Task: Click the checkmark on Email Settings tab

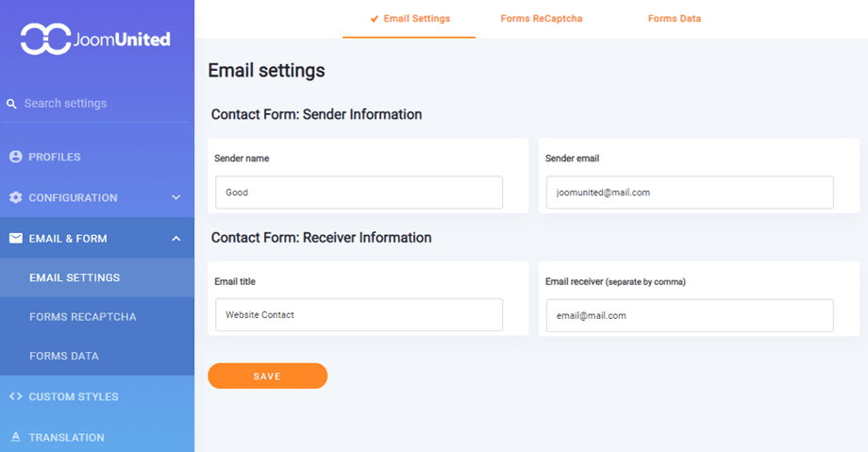Action: 375,19
